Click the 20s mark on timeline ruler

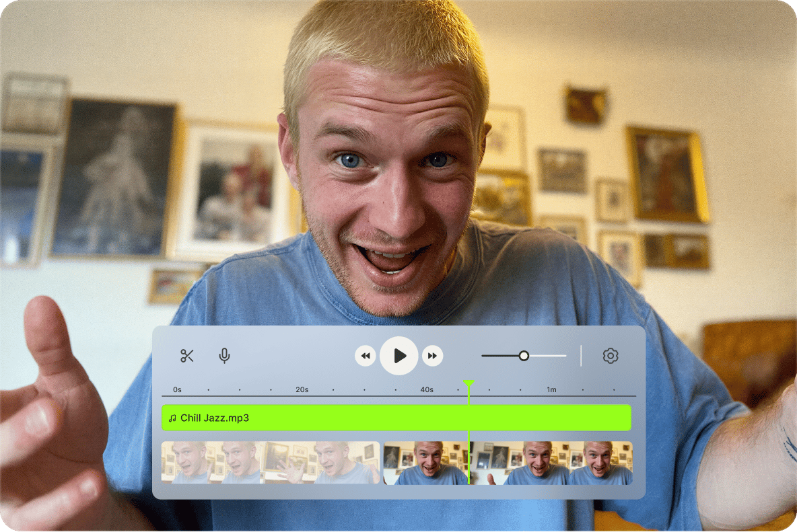[302, 389]
